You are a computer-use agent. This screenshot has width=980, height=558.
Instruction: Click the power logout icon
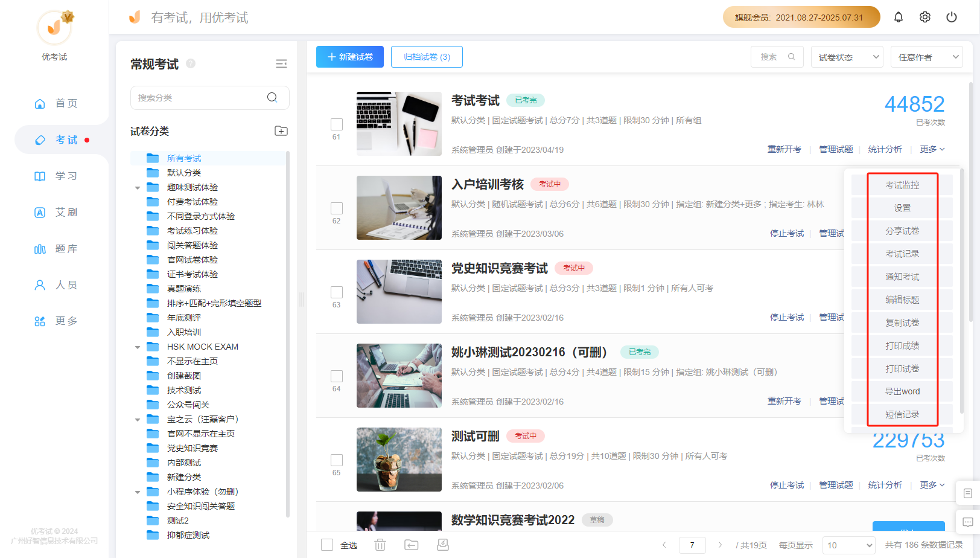click(952, 17)
